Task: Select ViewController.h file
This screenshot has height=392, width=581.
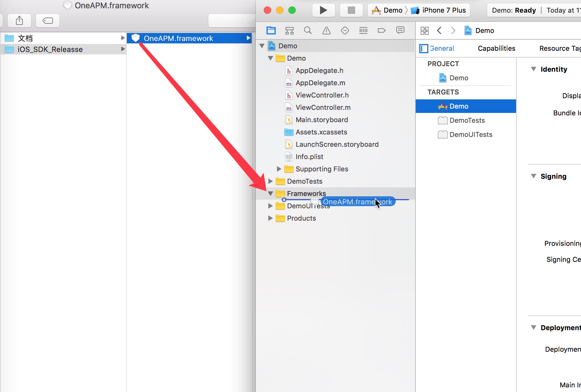Action: pyautogui.click(x=322, y=95)
